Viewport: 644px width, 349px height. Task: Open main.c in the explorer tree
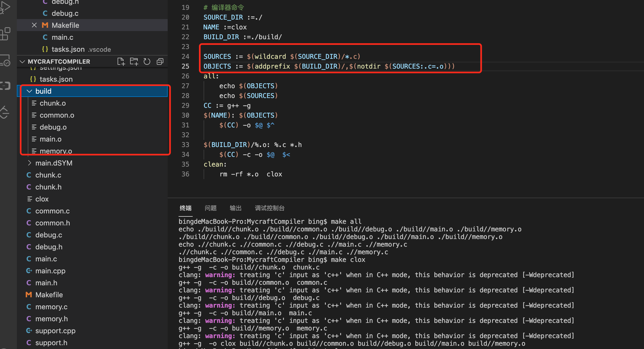coord(92,259)
